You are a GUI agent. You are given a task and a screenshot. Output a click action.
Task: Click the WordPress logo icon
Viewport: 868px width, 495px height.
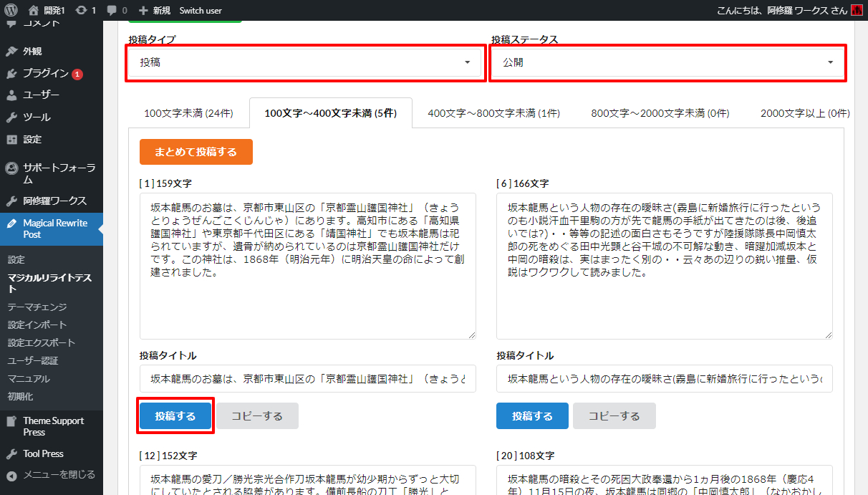coord(11,10)
